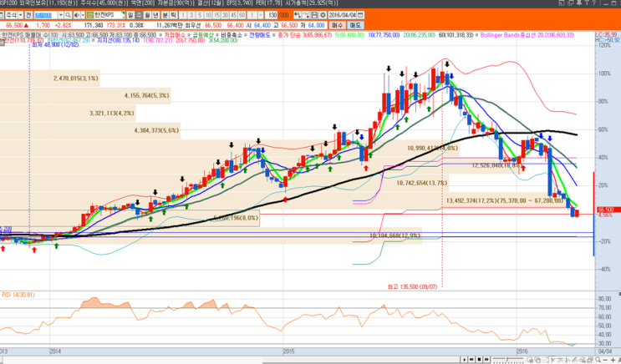Select the 5 interval button

200,15
